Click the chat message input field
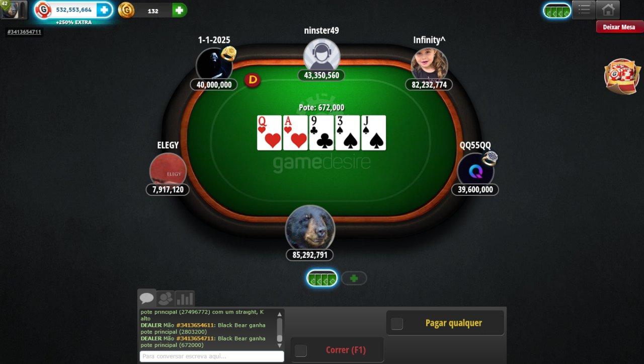 (x=212, y=356)
